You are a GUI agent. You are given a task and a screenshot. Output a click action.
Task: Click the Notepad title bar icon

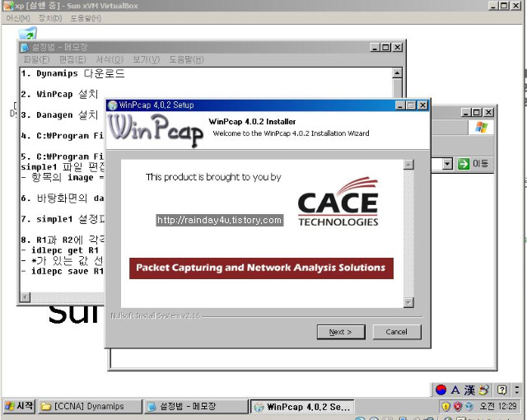[25, 48]
